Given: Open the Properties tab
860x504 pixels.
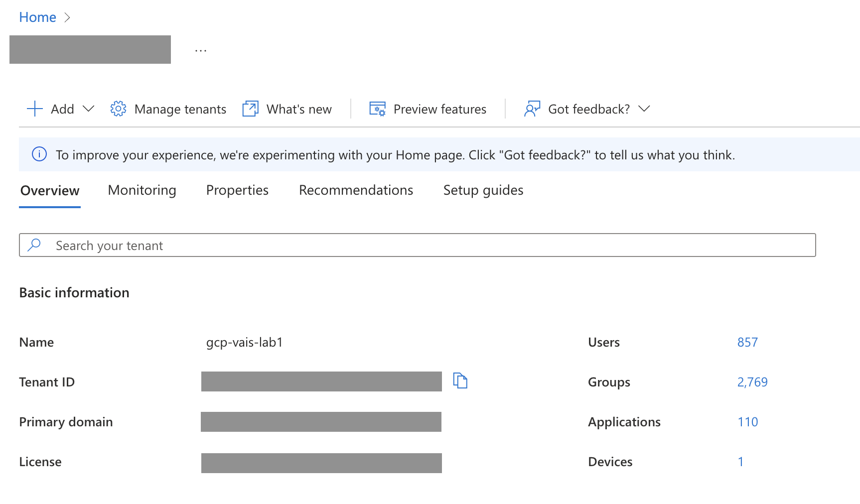Looking at the screenshot, I should (237, 190).
